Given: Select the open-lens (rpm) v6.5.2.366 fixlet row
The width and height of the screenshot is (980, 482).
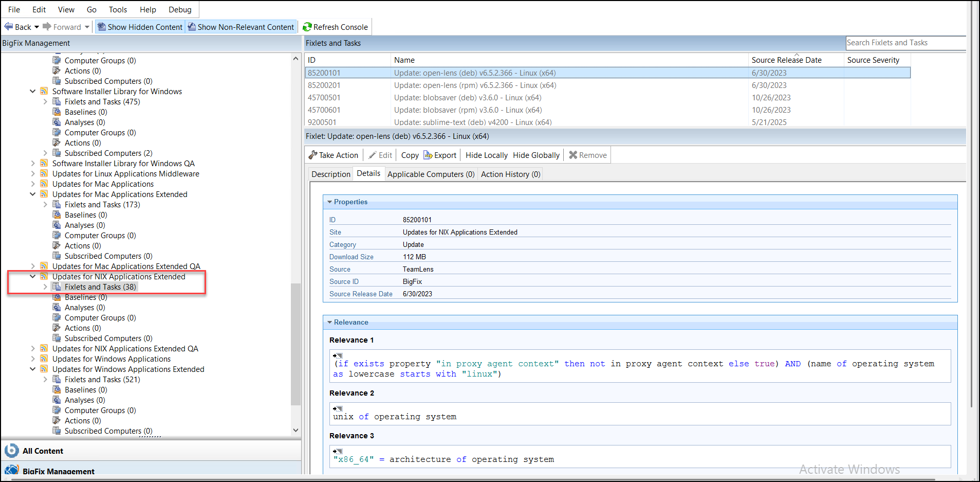Looking at the screenshot, I should [x=607, y=85].
